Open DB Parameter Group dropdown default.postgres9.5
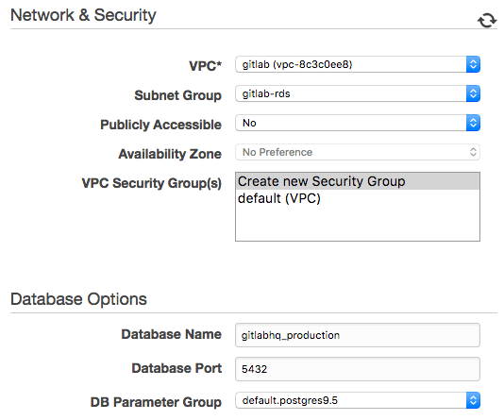 358,400
